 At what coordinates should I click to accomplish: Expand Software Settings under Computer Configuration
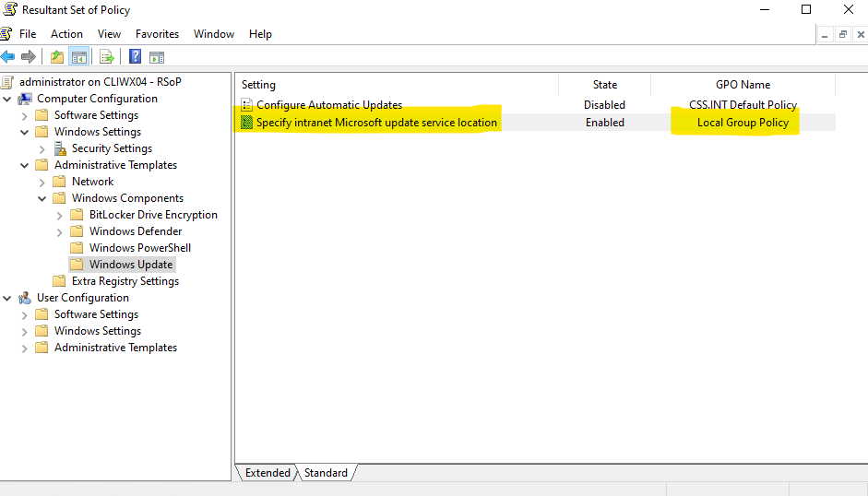pos(24,115)
